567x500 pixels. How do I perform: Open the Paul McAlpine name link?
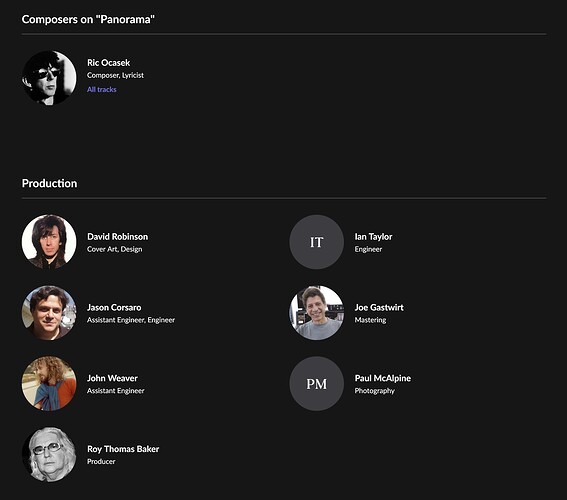[383, 378]
